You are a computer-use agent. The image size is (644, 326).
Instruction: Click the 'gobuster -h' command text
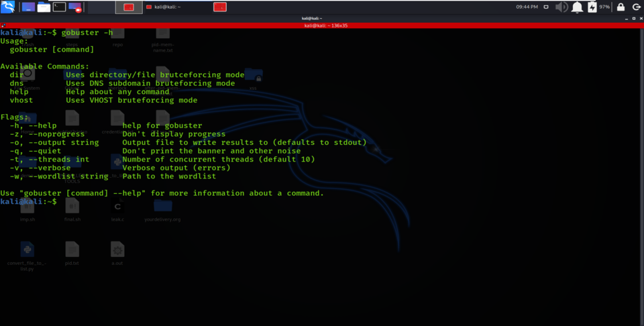point(87,32)
